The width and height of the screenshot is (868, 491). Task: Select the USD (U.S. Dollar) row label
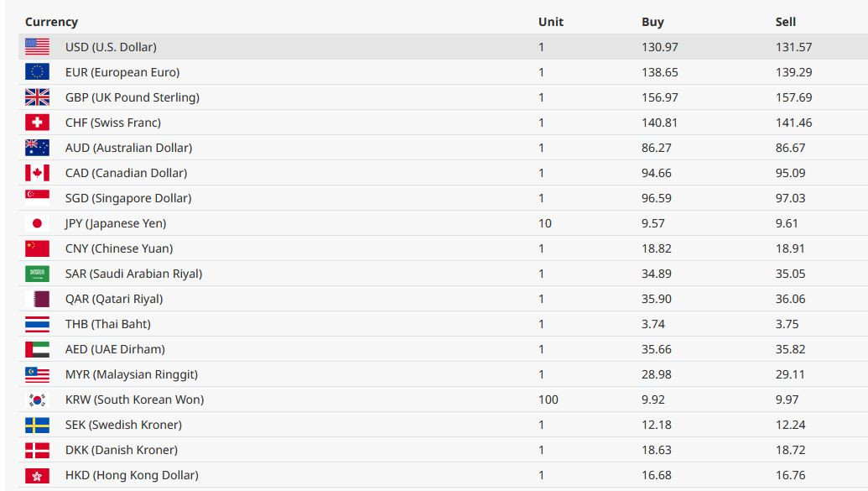tap(111, 47)
